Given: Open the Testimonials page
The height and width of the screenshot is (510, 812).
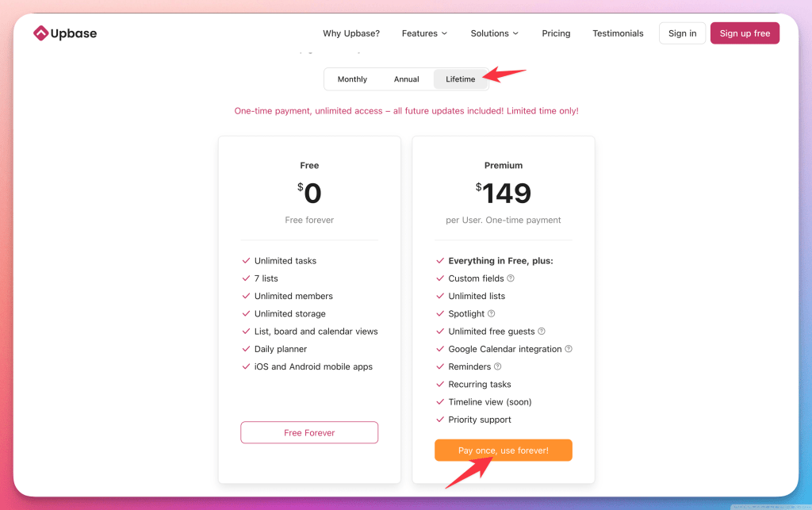Looking at the screenshot, I should tap(618, 33).
